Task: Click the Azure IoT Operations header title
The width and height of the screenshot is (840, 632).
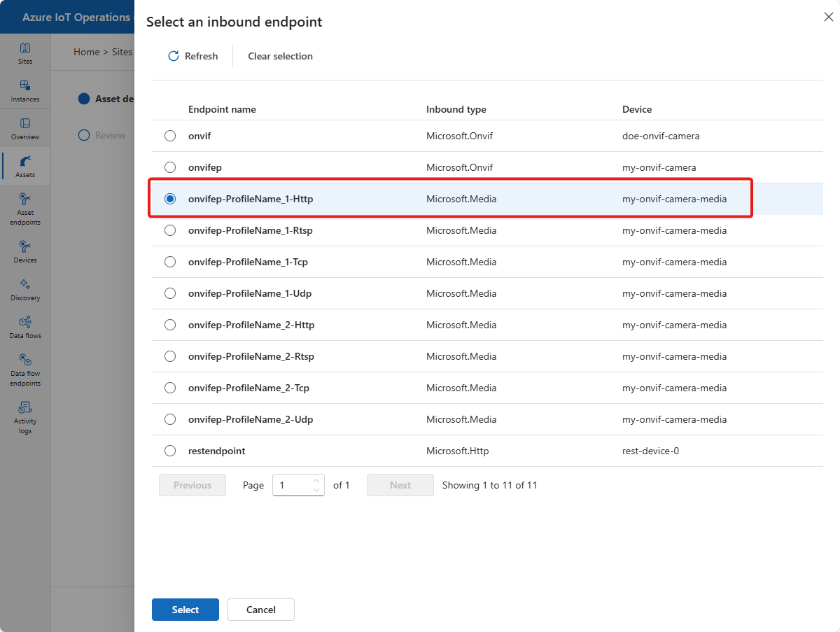Action: pyautogui.click(x=76, y=17)
